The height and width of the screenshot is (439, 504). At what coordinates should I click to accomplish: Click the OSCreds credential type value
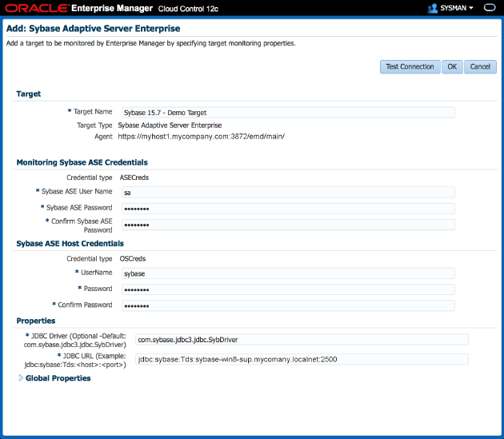pos(133,259)
